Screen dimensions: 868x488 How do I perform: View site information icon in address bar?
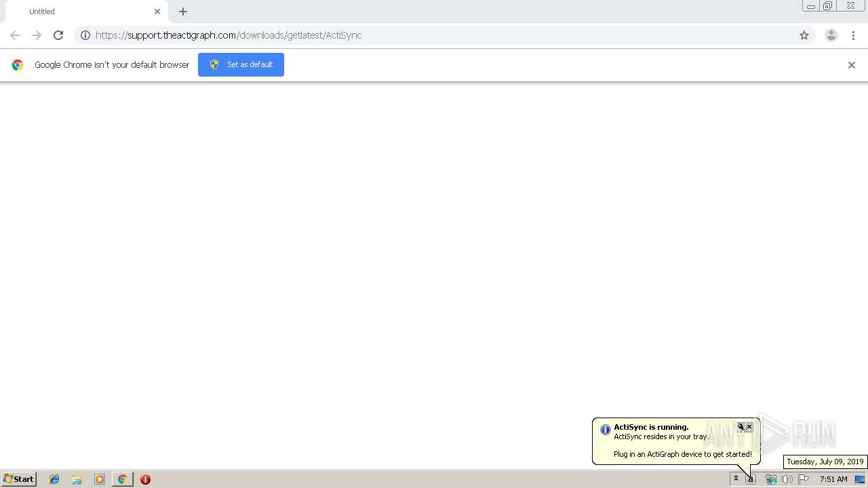point(85,35)
